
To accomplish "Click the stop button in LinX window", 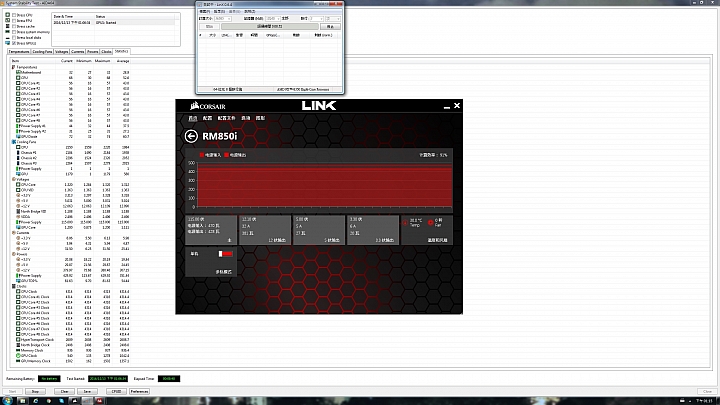I will pos(330,27).
